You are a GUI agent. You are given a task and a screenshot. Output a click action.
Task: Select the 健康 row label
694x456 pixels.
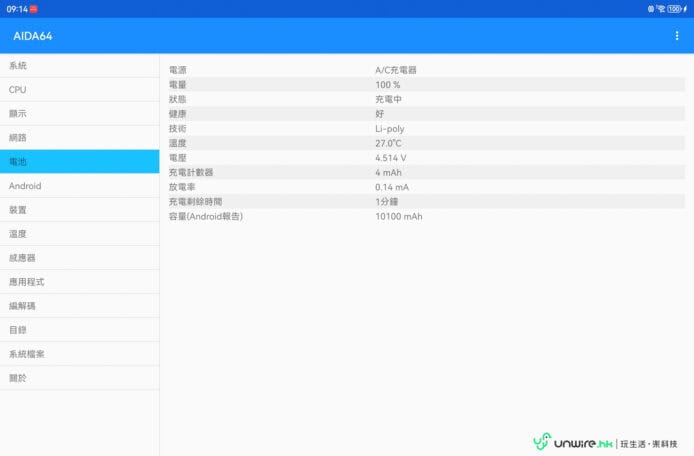pos(177,114)
